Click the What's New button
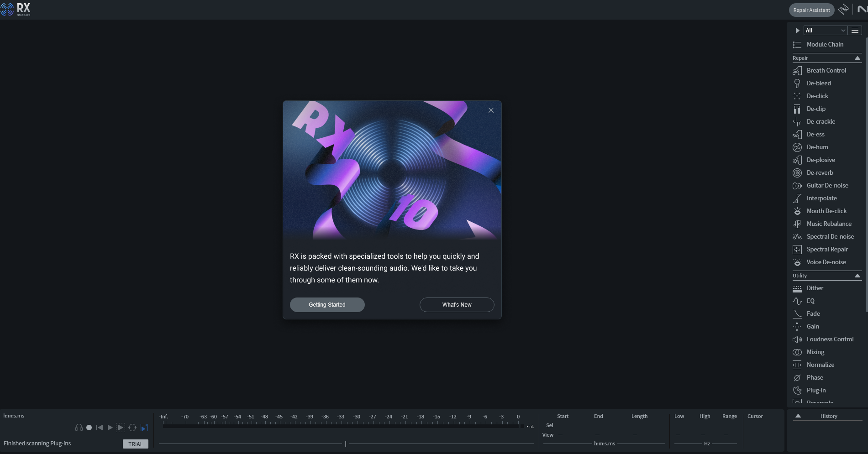Image resolution: width=868 pixels, height=454 pixels. 457,305
